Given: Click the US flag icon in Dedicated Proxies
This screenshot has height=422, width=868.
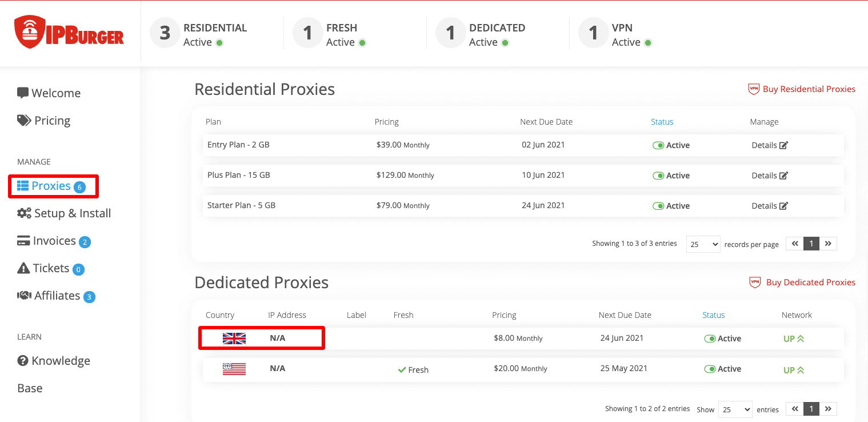Looking at the screenshot, I should pos(234,369).
